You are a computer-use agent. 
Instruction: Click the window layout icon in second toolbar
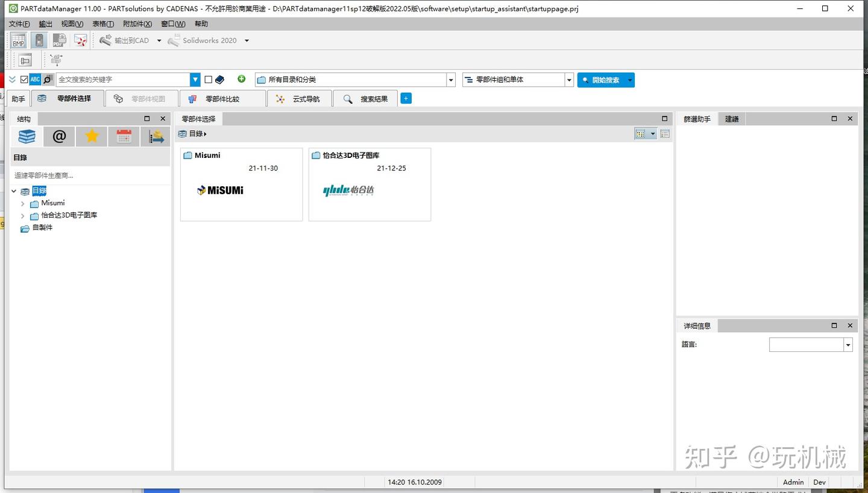click(x=25, y=60)
